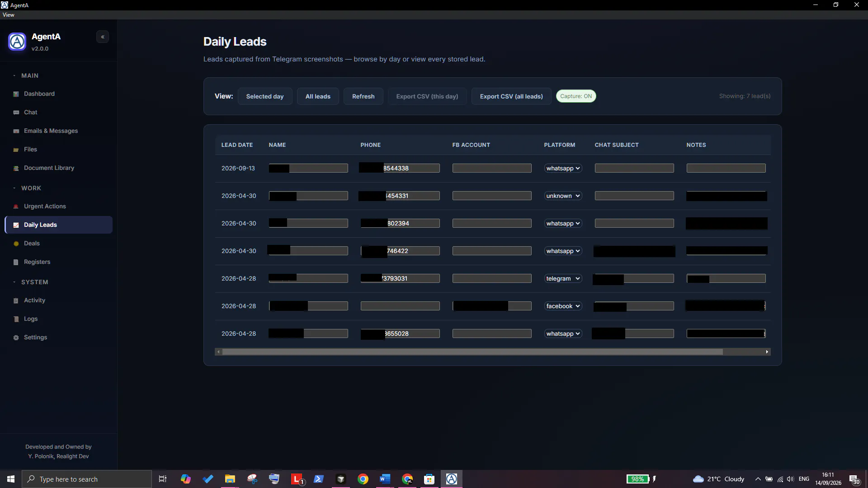Open Emails & Messages icon

[x=16, y=131]
